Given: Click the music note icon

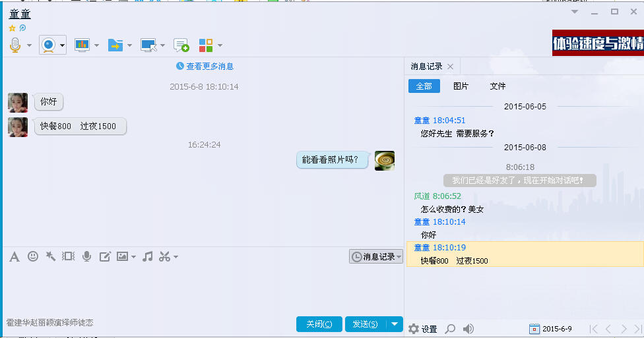Looking at the screenshot, I should 148,256.
